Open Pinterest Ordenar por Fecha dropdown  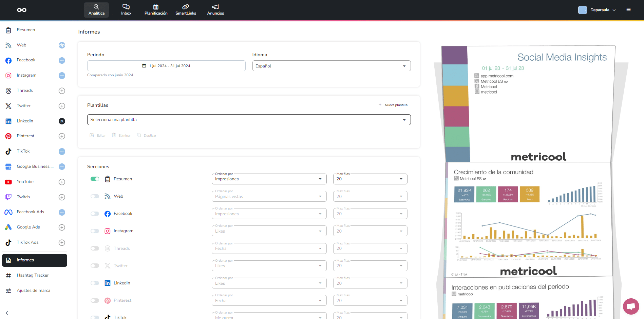(269, 300)
